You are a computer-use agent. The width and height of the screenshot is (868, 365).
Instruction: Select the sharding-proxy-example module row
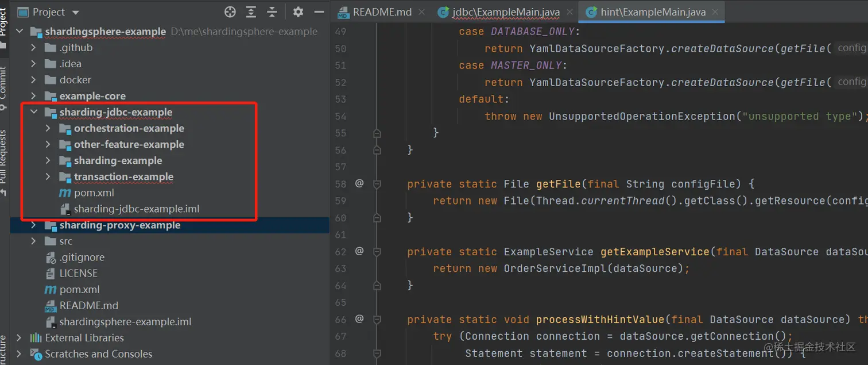pos(169,225)
